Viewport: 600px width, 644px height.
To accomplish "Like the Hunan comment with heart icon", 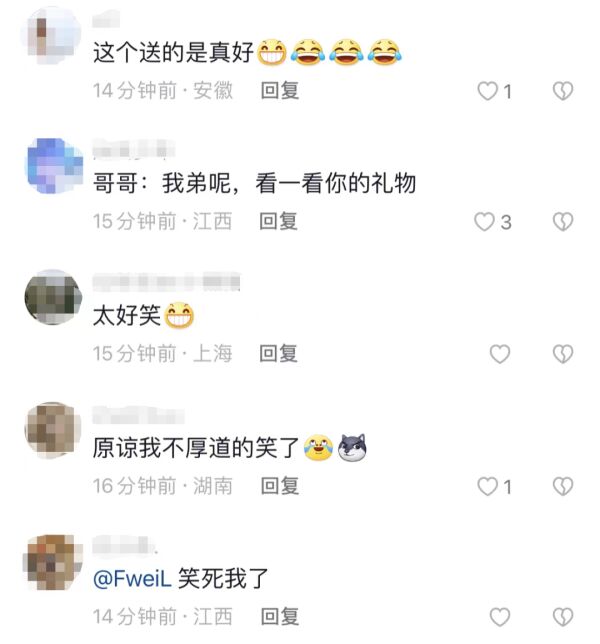I will pyautogui.click(x=487, y=487).
